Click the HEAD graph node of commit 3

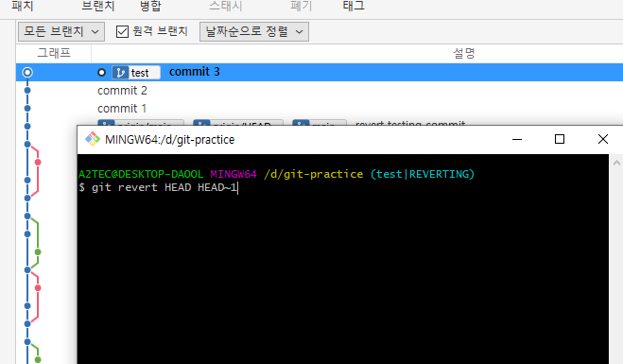click(27, 72)
